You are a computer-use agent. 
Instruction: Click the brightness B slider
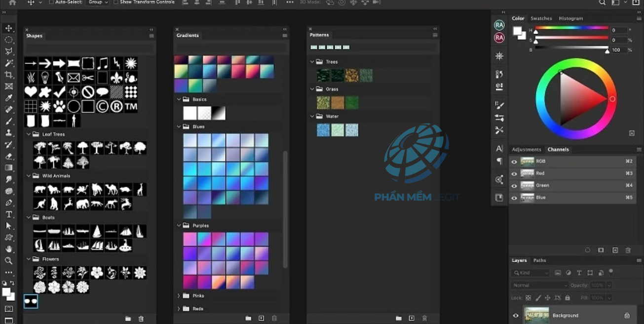[571, 47]
